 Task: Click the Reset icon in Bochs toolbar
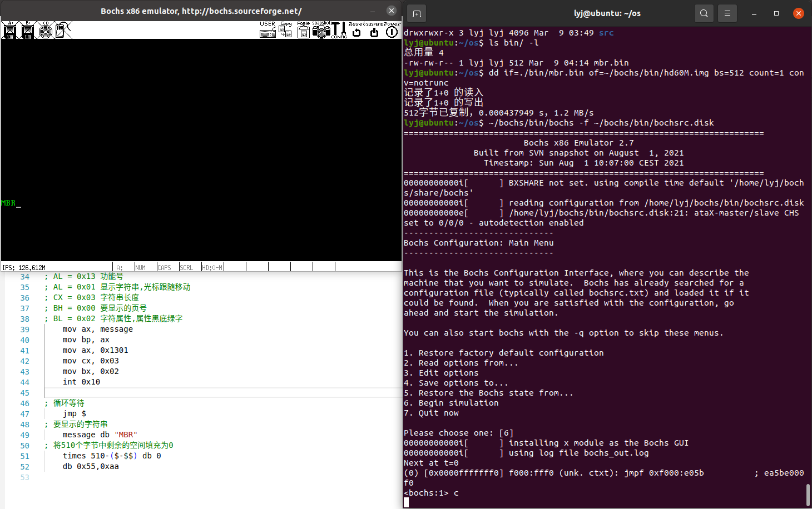[357, 30]
